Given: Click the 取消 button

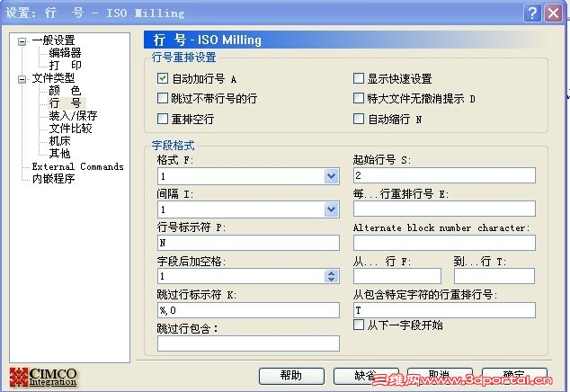Looking at the screenshot, I should point(440,376).
